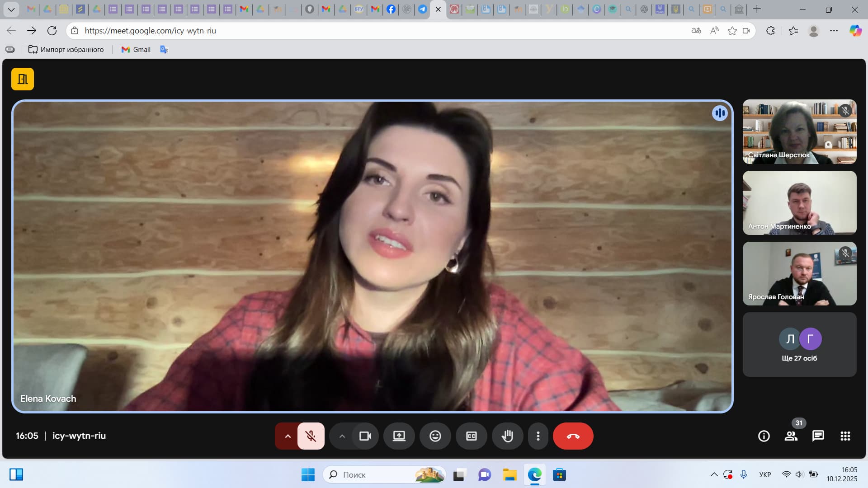Show the participants people panel
Screen dimensions: 868x488
pyautogui.click(x=791, y=436)
